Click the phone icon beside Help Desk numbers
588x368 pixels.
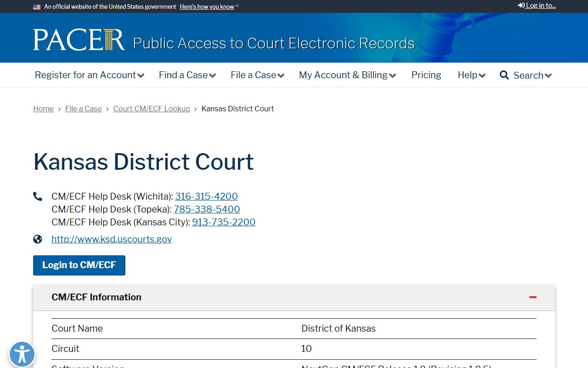point(38,196)
